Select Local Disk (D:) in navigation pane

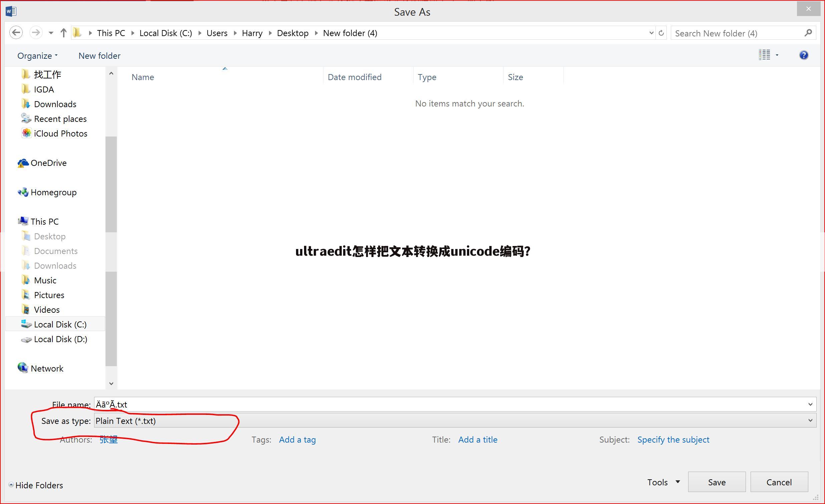[x=61, y=339]
